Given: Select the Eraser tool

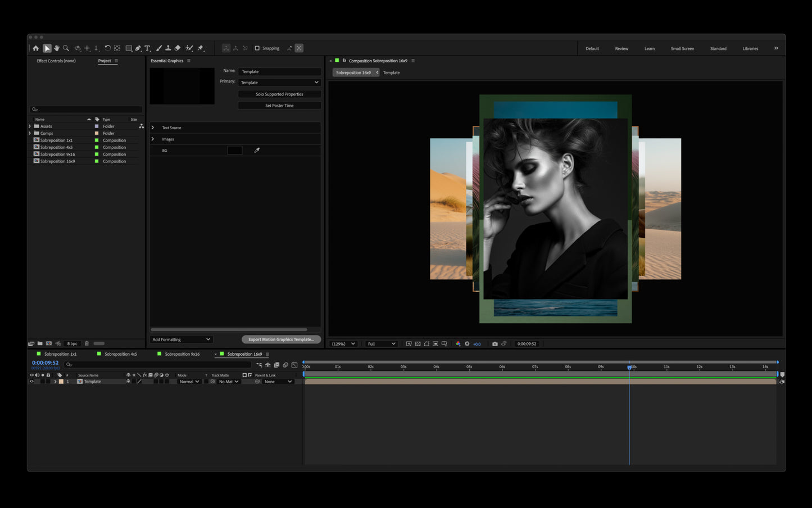Looking at the screenshot, I should (x=178, y=48).
